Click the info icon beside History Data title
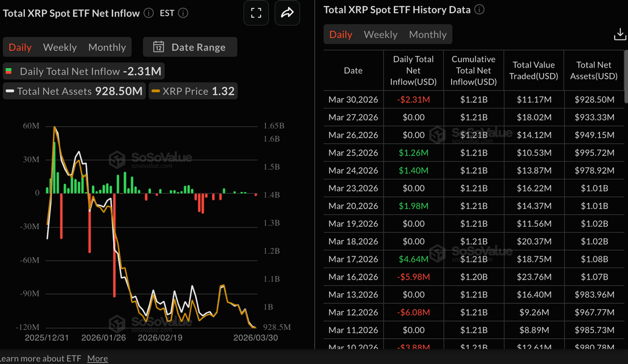The width and height of the screenshot is (628, 364). click(x=479, y=9)
